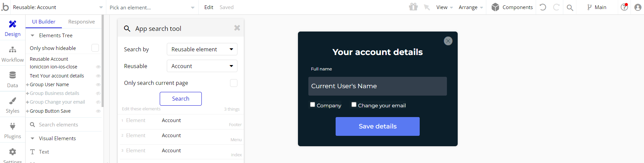The height and width of the screenshot is (163, 644).
Task: Click the undo arrow icon
Action: point(543,7)
